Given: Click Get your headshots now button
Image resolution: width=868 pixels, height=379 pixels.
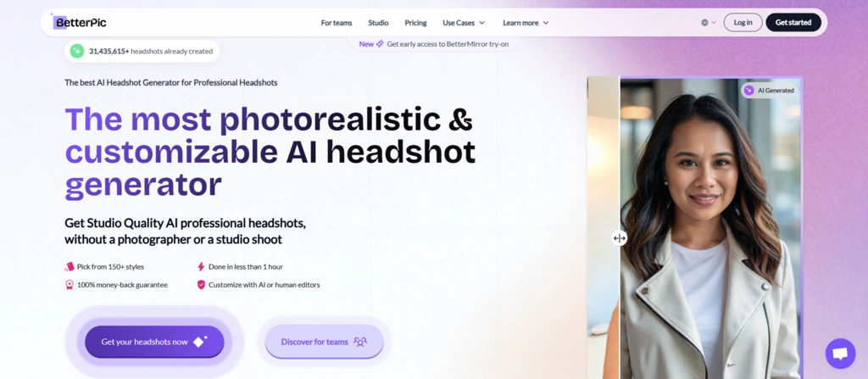Looking at the screenshot, I should (154, 342).
